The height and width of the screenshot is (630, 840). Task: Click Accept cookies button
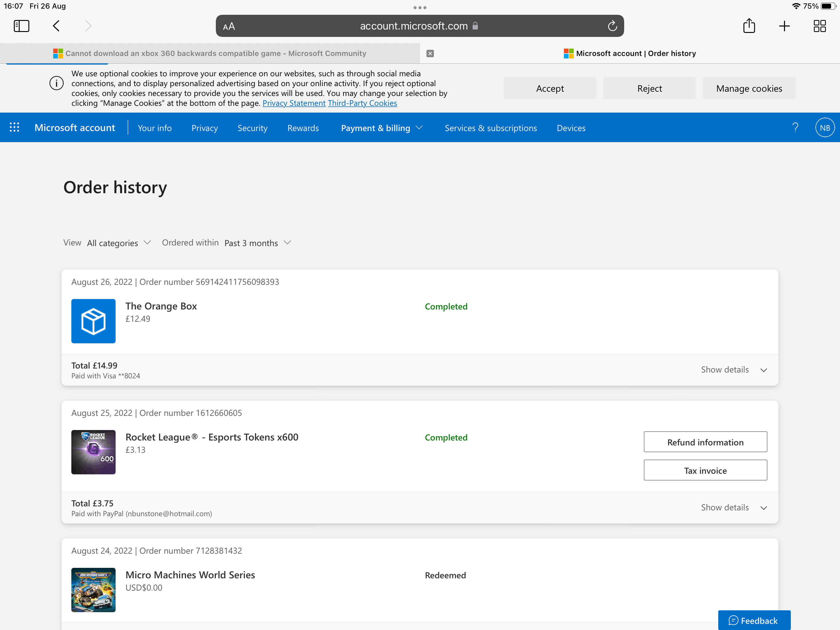coord(550,88)
